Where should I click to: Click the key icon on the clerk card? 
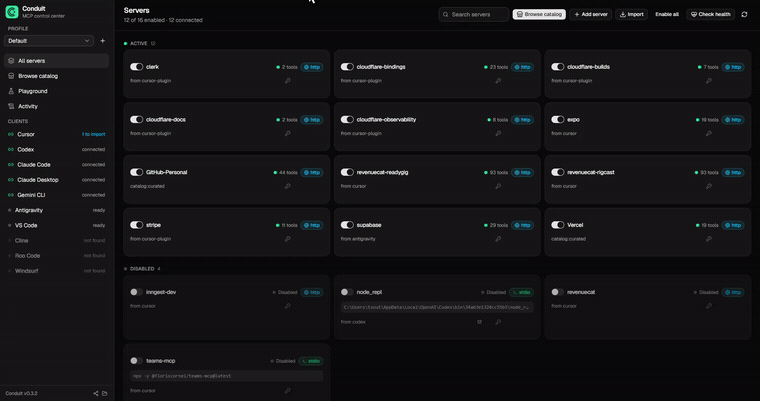tap(288, 81)
